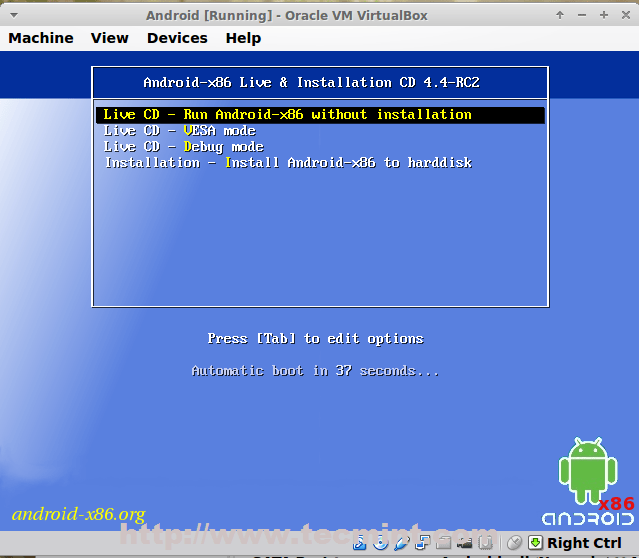Select Live CD Run Android-x86 without installation

pyautogui.click(x=320, y=115)
